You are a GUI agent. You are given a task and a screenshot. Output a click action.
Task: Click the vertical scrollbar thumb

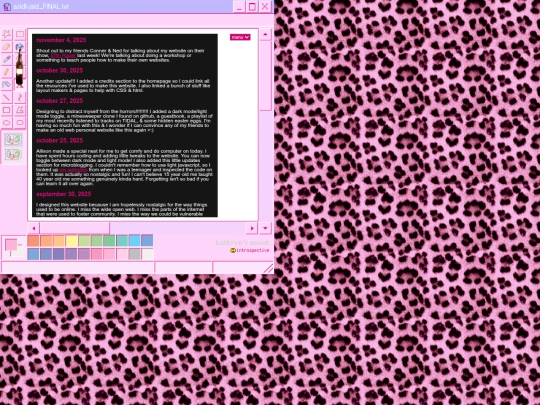265,76
